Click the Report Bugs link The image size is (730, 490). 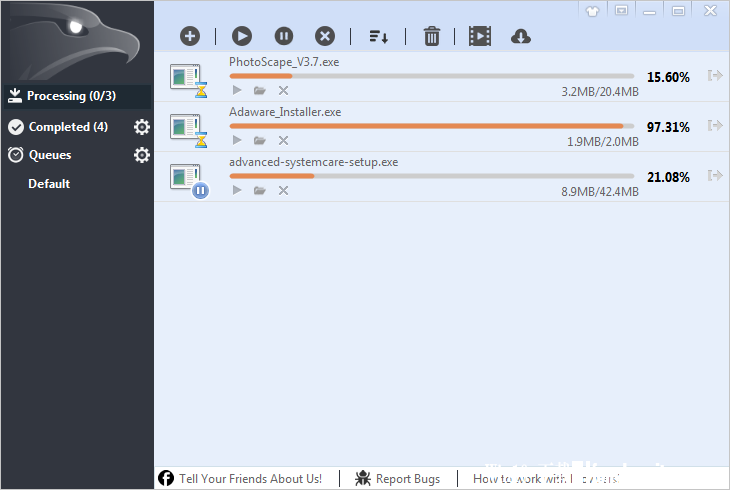coord(397,479)
